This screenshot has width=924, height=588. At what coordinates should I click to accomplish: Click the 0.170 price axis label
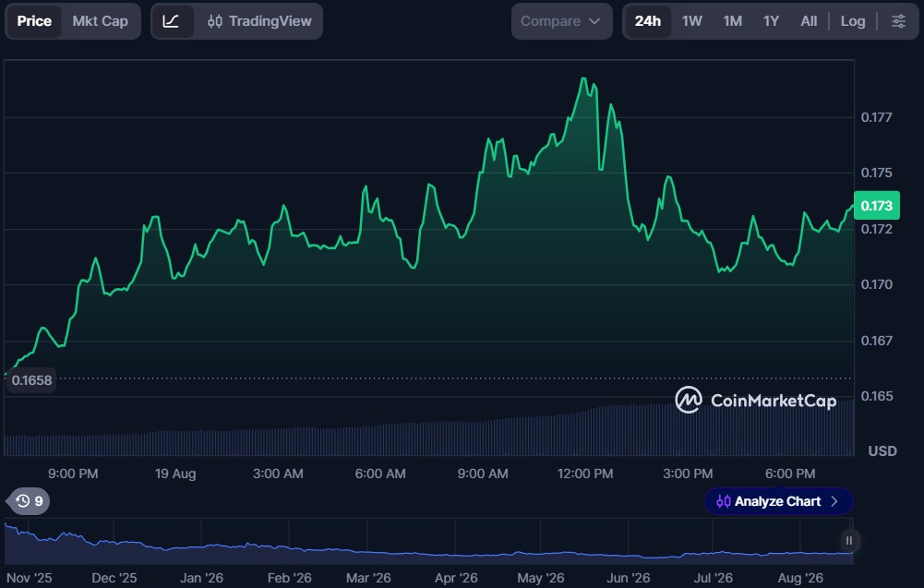coord(876,284)
